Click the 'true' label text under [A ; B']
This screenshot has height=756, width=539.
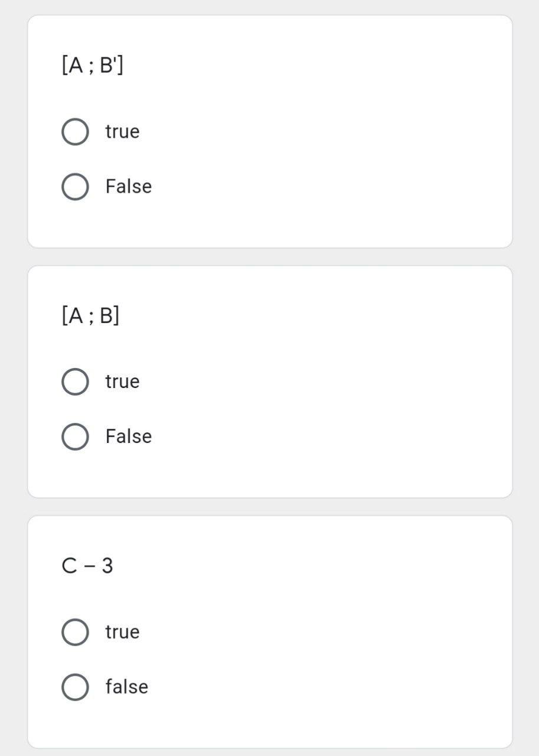click(122, 132)
